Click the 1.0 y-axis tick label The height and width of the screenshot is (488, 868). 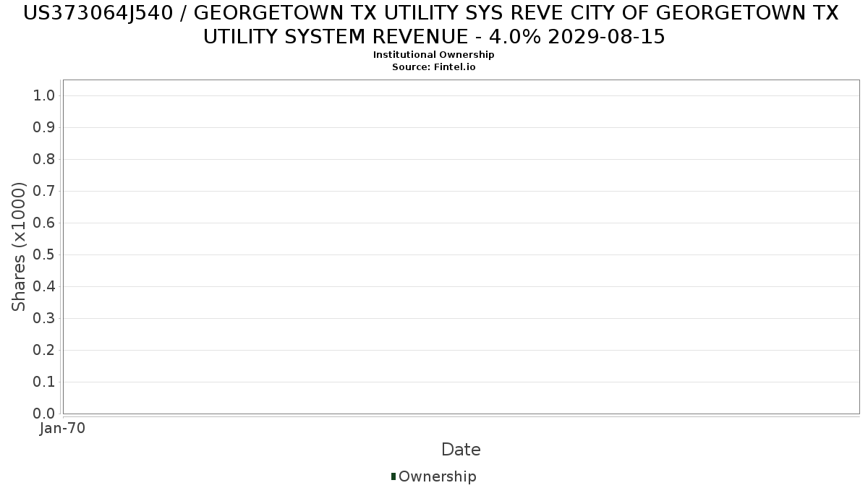[x=44, y=96]
